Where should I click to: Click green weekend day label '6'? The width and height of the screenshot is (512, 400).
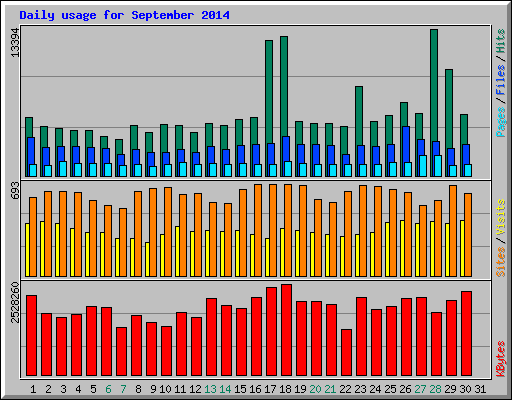tap(108, 389)
